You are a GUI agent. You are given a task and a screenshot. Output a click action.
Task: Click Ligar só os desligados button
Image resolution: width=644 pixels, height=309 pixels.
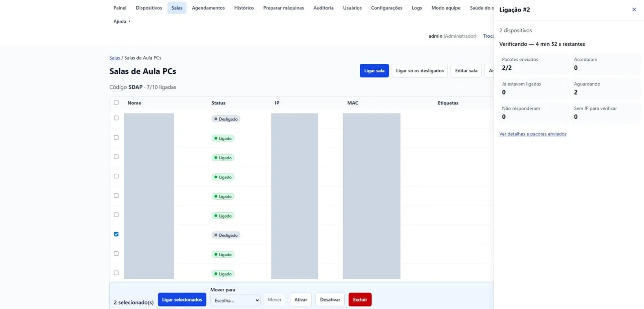[x=420, y=71]
